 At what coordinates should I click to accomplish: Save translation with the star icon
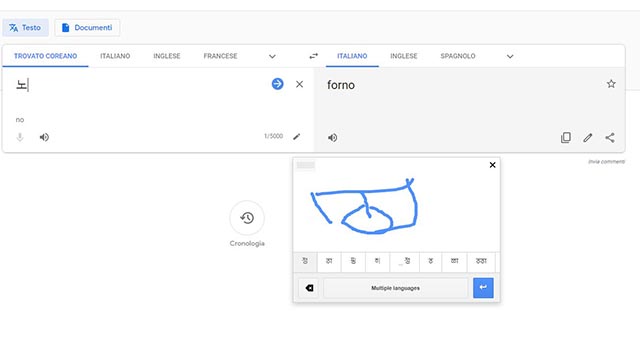[611, 84]
